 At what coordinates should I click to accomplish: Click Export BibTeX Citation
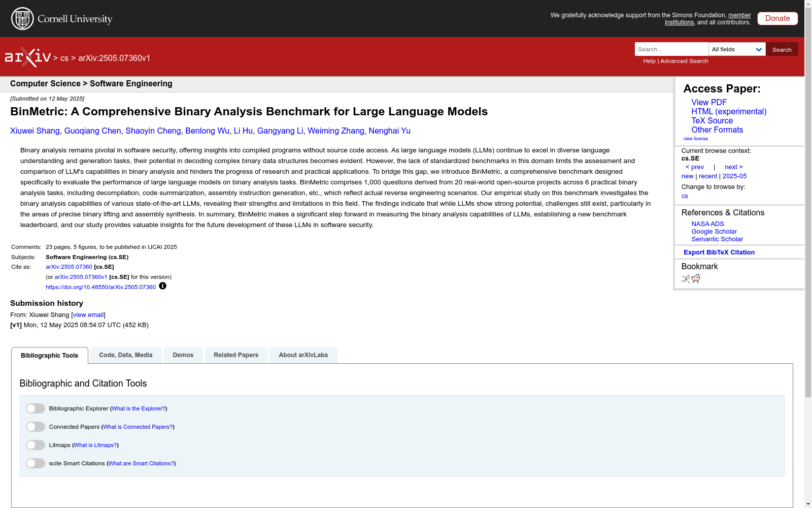(x=719, y=252)
